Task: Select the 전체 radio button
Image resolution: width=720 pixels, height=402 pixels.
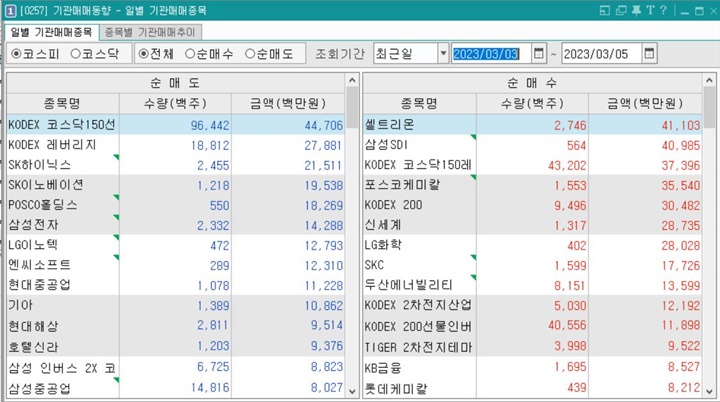Action: [x=156, y=54]
